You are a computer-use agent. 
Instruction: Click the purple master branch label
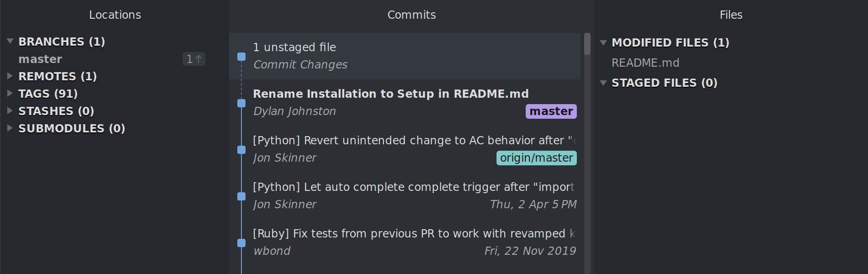(551, 111)
